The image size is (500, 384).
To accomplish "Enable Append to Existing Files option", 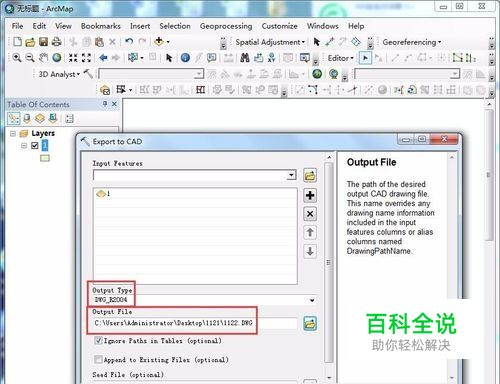I will (98, 359).
